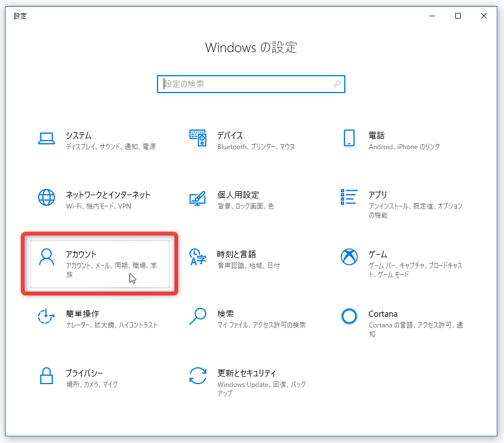Open the Phone icon

point(349,138)
